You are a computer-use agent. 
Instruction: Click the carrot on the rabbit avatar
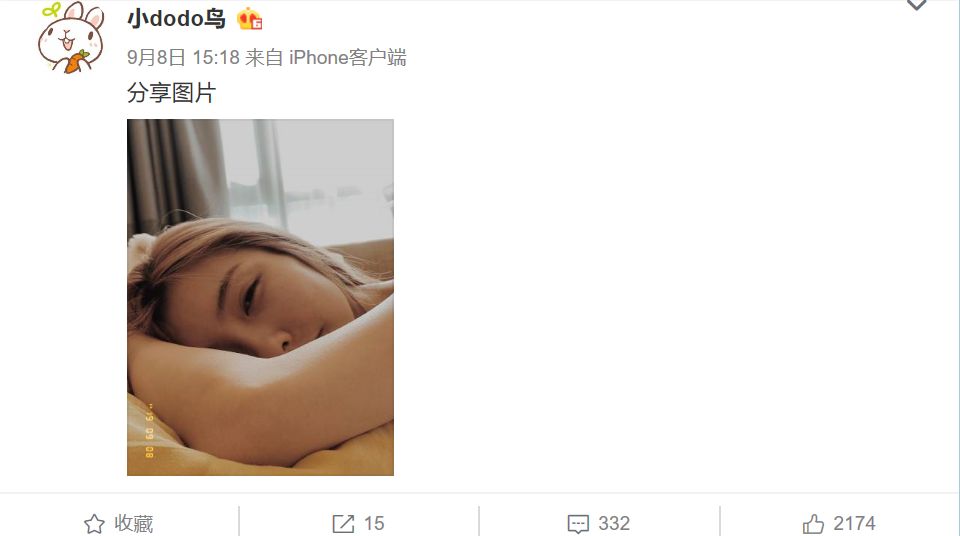(x=76, y=61)
